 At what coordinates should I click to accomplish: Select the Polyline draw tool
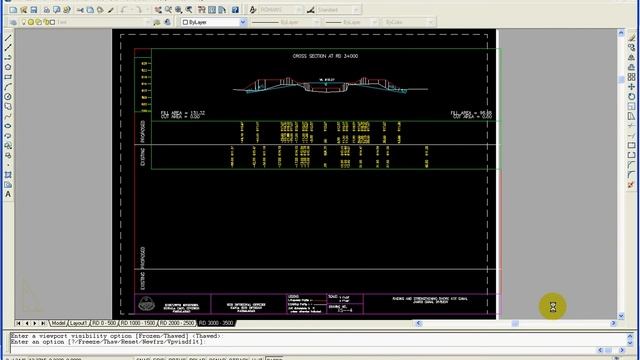click(8, 58)
